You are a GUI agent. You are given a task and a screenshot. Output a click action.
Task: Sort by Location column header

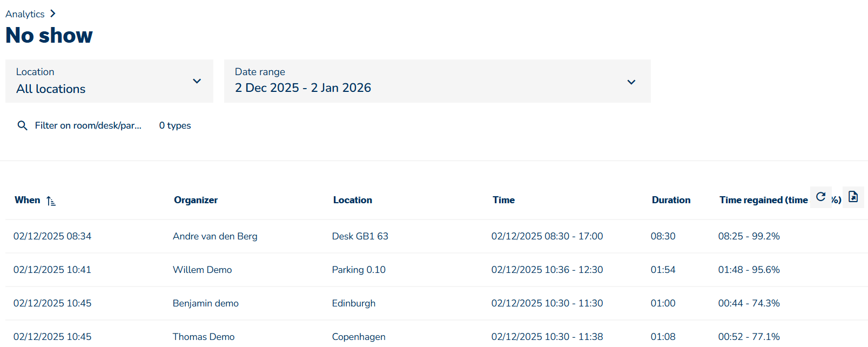point(352,200)
